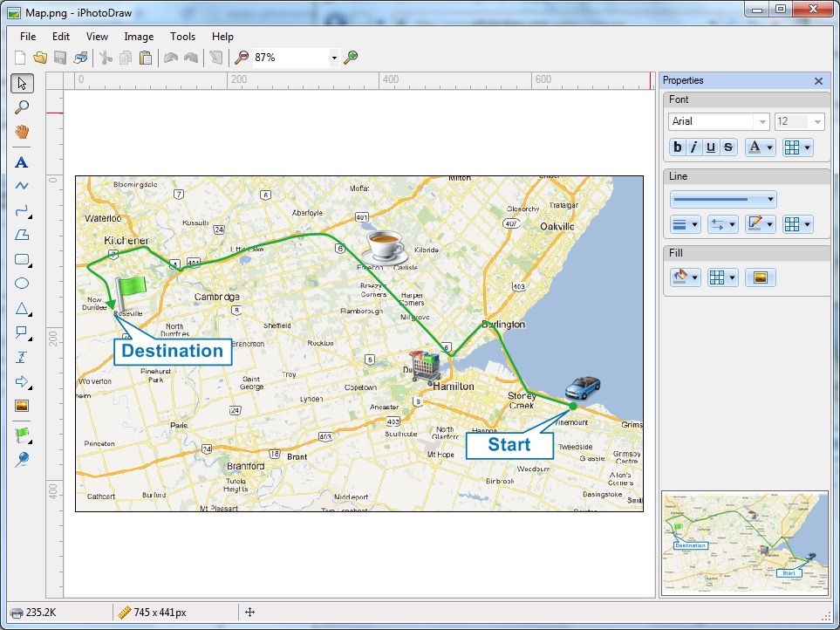The height and width of the screenshot is (630, 840).
Task: Toggle strikethrough text style
Action: (x=728, y=147)
